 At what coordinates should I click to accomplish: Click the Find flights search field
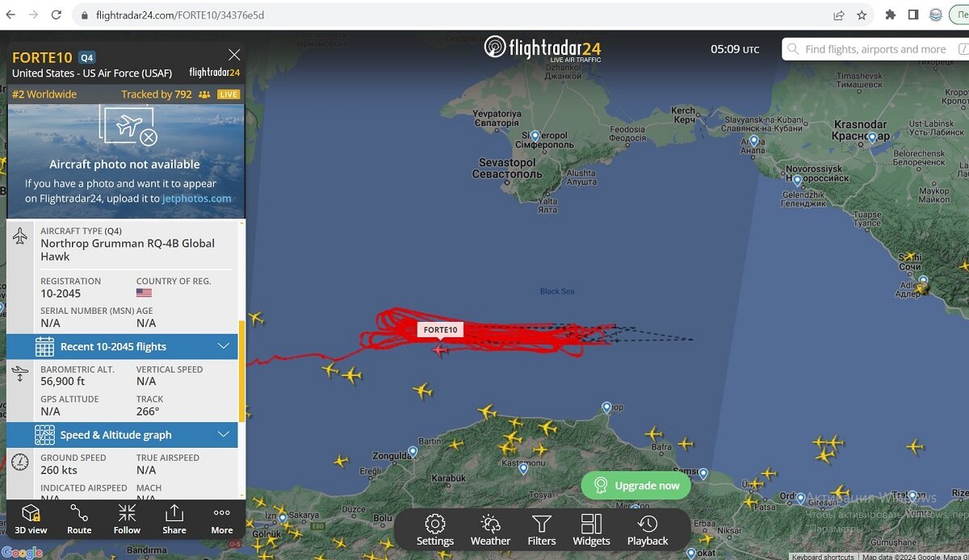(x=875, y=49)
